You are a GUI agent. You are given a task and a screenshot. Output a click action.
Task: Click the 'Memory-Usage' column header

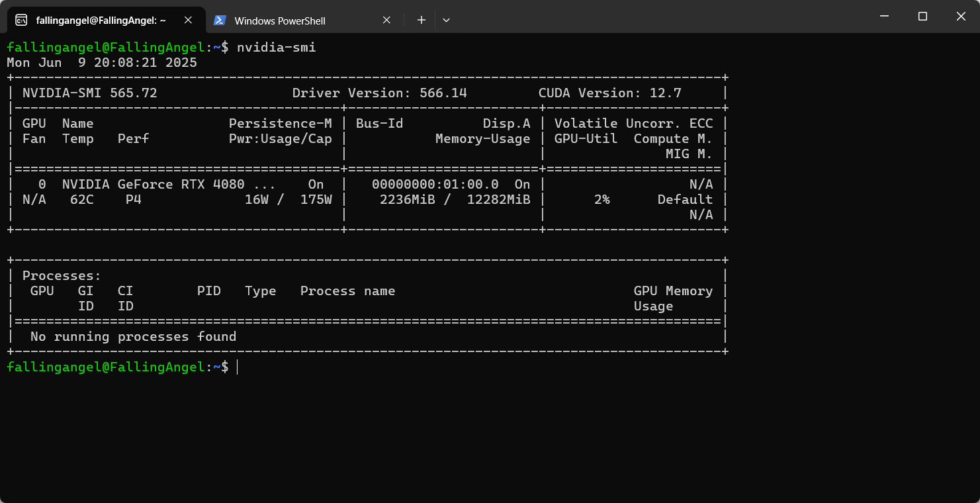pyautogui.click(x=483, y=139)
